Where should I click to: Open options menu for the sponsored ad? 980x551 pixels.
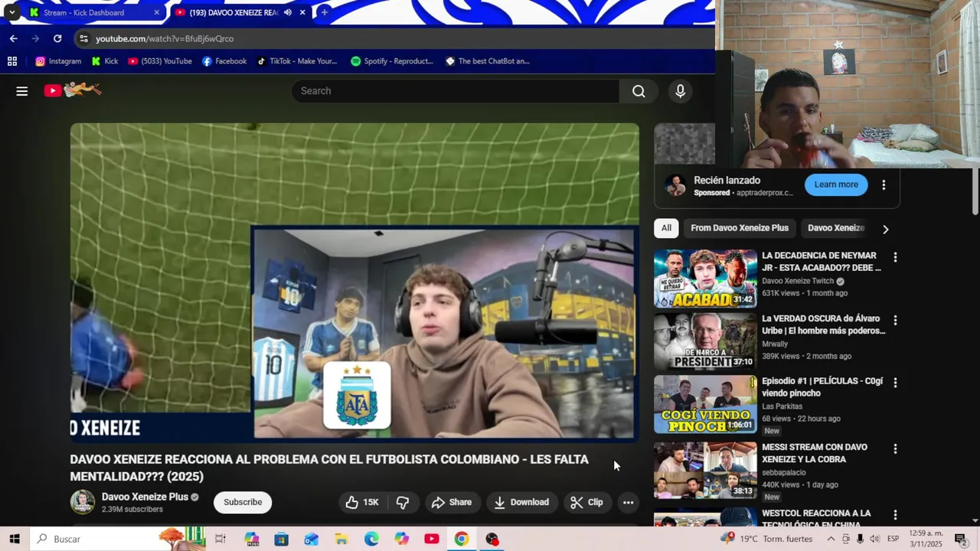tap(884, 184)
